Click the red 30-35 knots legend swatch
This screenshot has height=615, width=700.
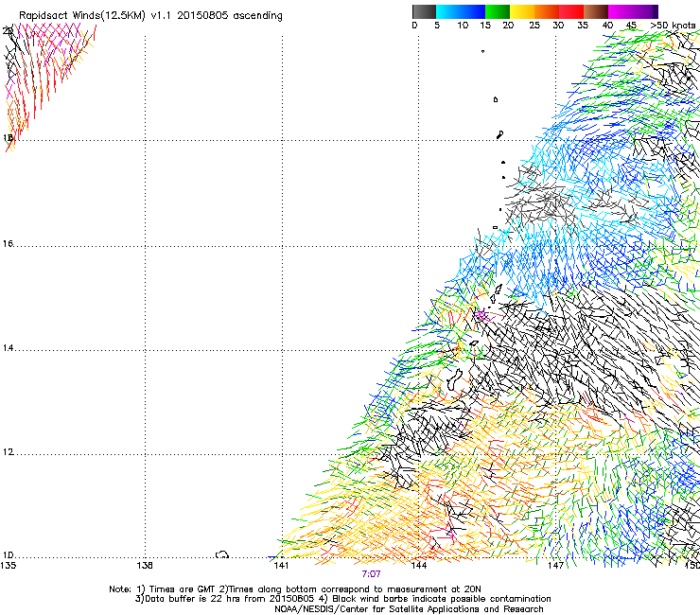click(571, 11)
